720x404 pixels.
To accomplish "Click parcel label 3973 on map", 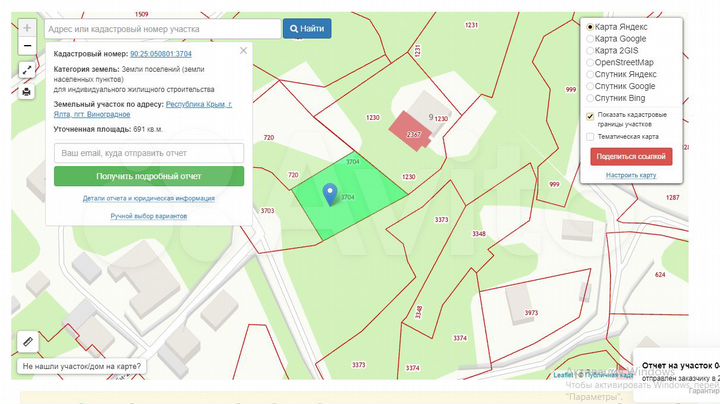I will pyautogui.click(x=531, y=313).
